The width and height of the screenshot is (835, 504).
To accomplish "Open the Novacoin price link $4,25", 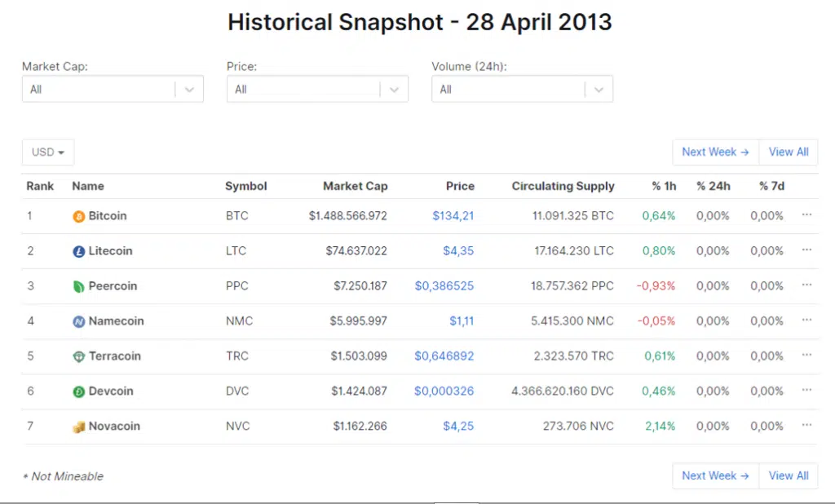I will point(458,427).
